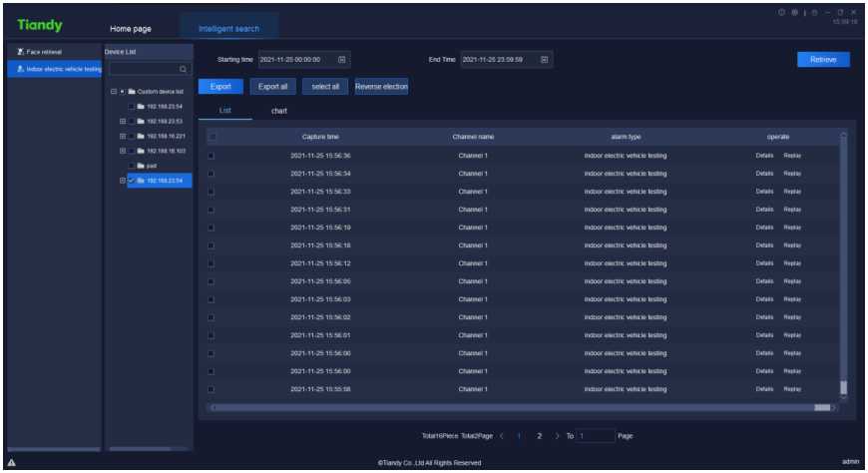
Task: Click the alert warning triangle in status bar
Action: point(10,462)
